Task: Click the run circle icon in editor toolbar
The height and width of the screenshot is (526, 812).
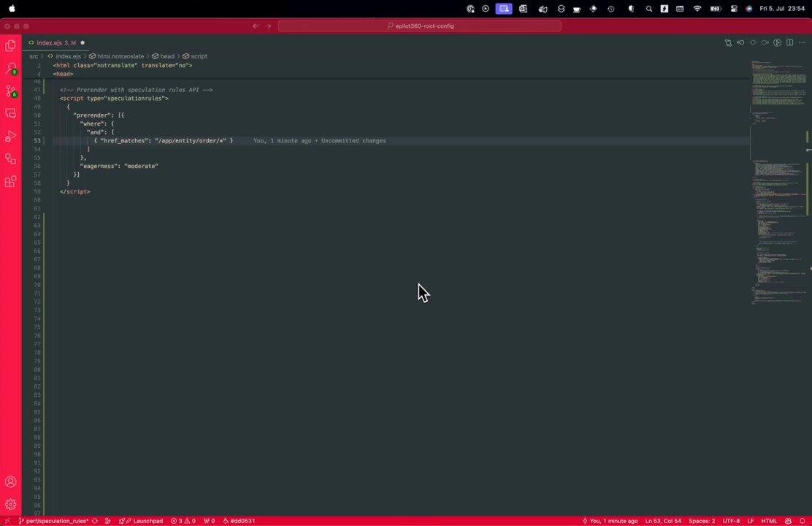Action: click(x=777, y=43)
